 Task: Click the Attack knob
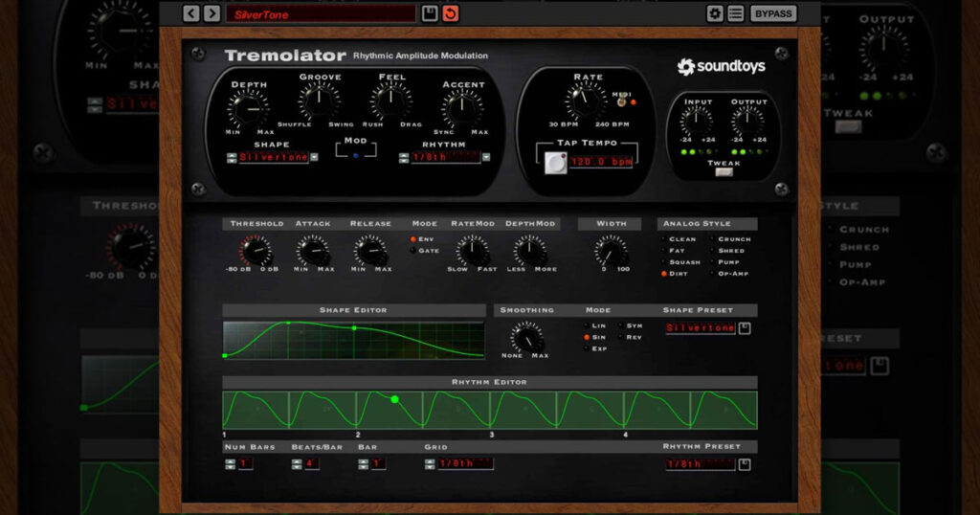tap(313, 251)
